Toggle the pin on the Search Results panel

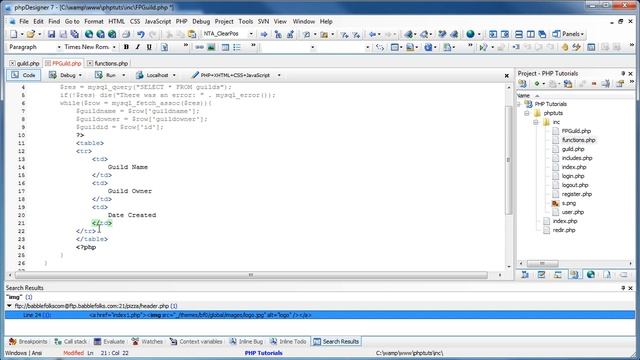623,288
